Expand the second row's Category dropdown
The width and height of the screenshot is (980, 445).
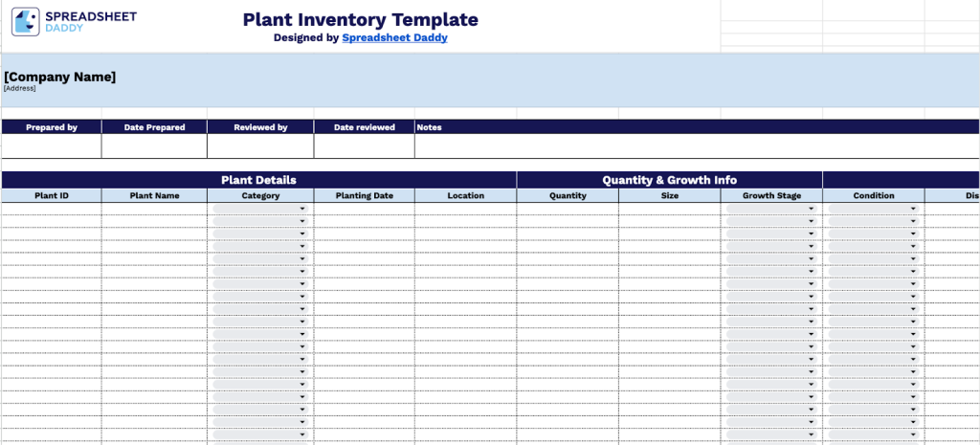[302, 221]
